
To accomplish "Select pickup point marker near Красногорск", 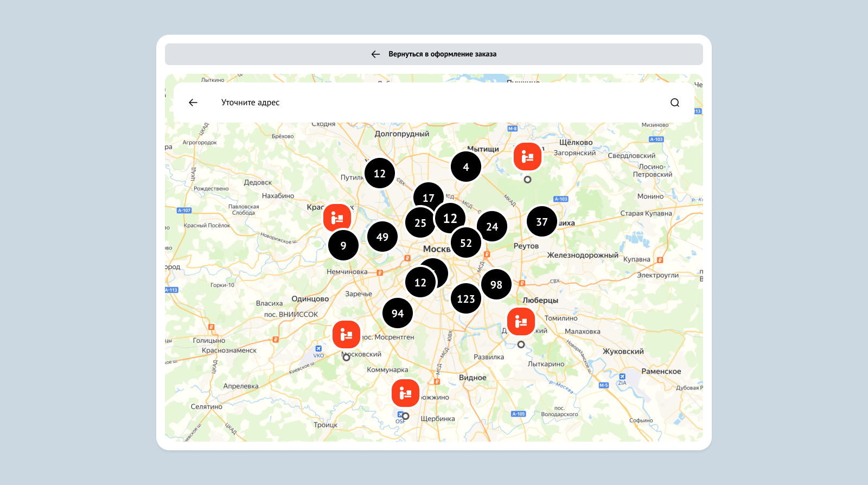I will 337,218.
